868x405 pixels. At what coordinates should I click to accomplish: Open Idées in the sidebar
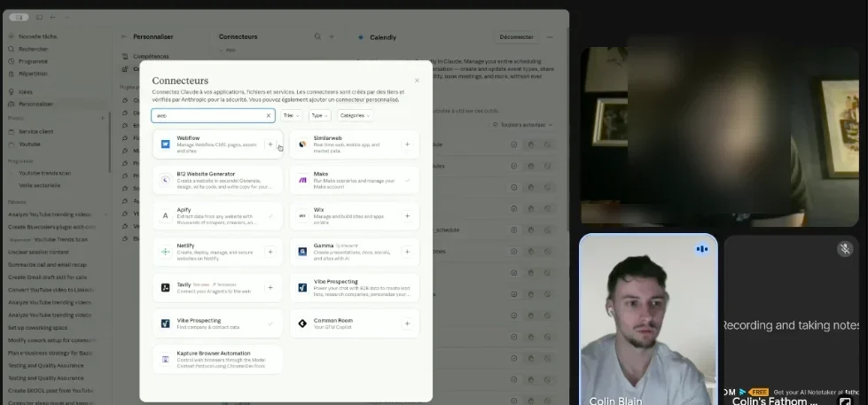26,92
